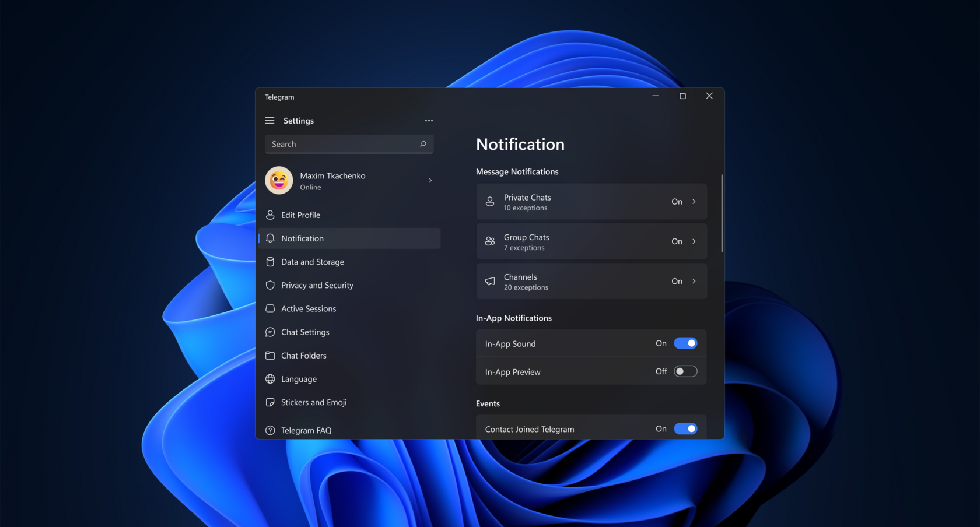Open the Language settings
The width and height of the screenshot is (980, 527).
tap(349, 379)
